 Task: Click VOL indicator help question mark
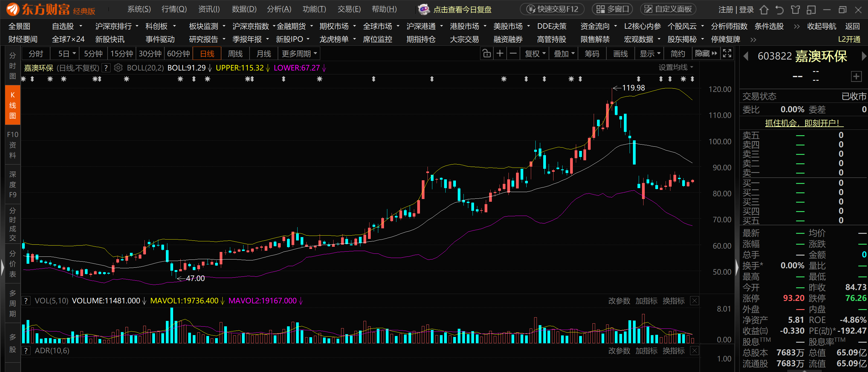[26, 301]
